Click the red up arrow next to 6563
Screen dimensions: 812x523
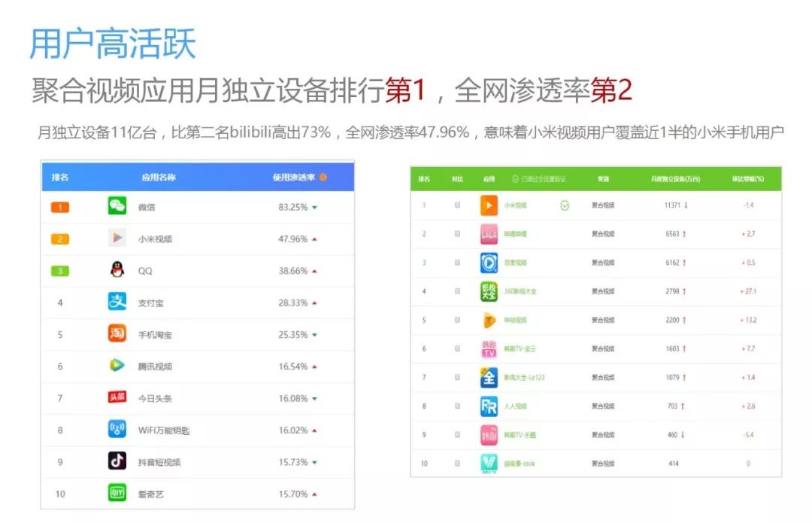point(685,234)
